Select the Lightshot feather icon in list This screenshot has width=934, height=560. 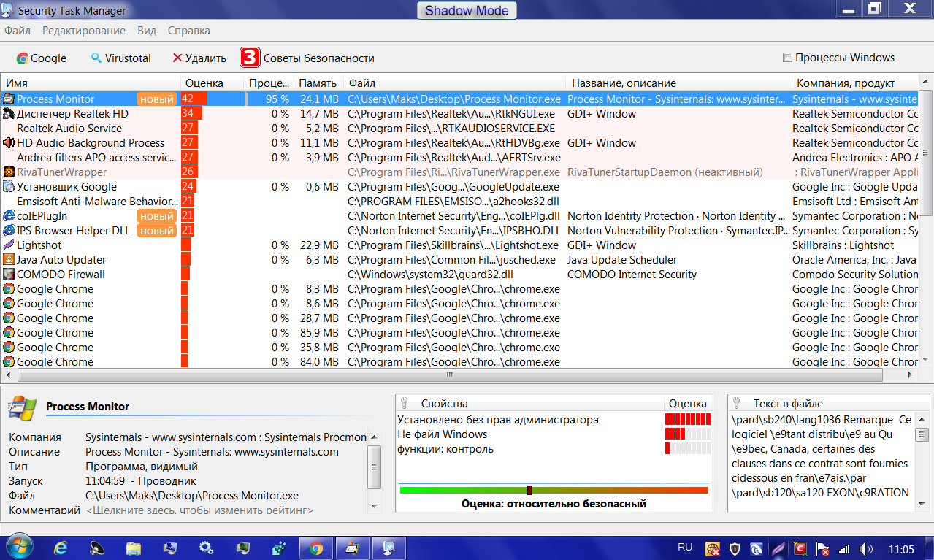click(9, 245)
